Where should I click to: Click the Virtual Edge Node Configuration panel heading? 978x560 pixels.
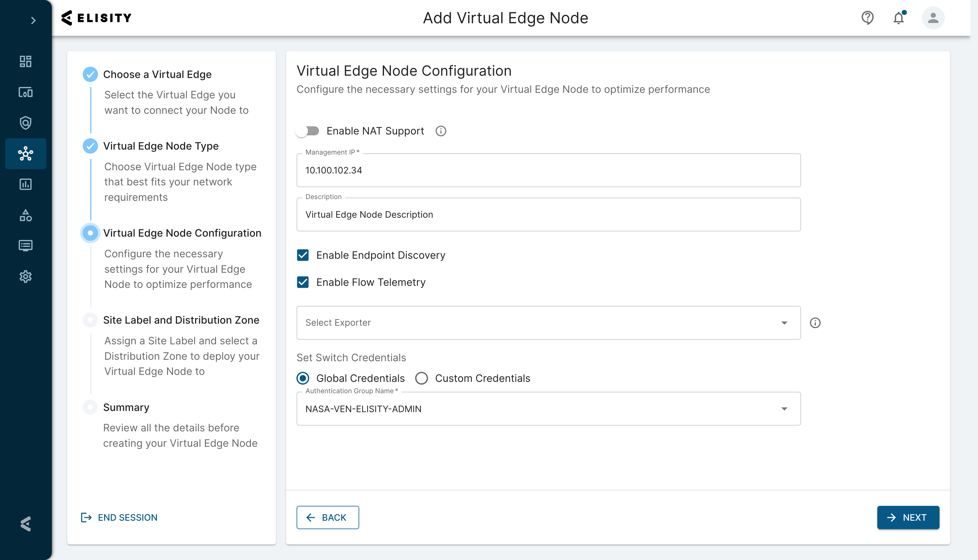pyautogui.click(x=404, y=71)
